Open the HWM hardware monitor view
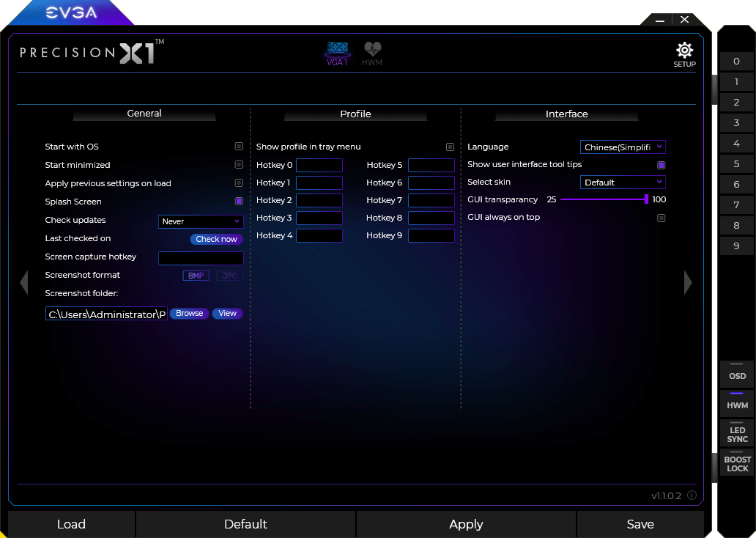The height and width of the screenshot is (538, 756). tap(371, 54)
